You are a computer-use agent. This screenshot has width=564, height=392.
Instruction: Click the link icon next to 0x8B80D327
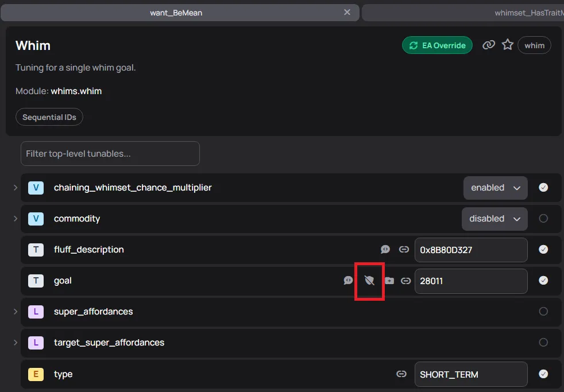(x=404, y=250)
